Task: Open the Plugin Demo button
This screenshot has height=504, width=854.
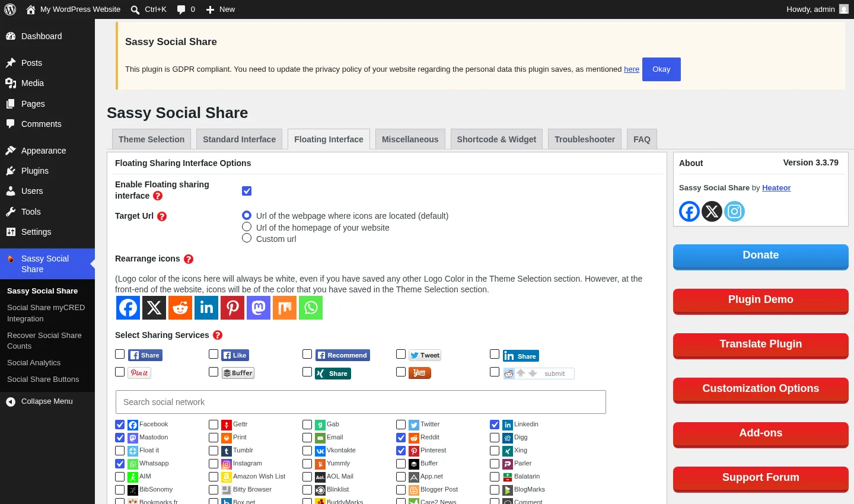Action: 761,301
